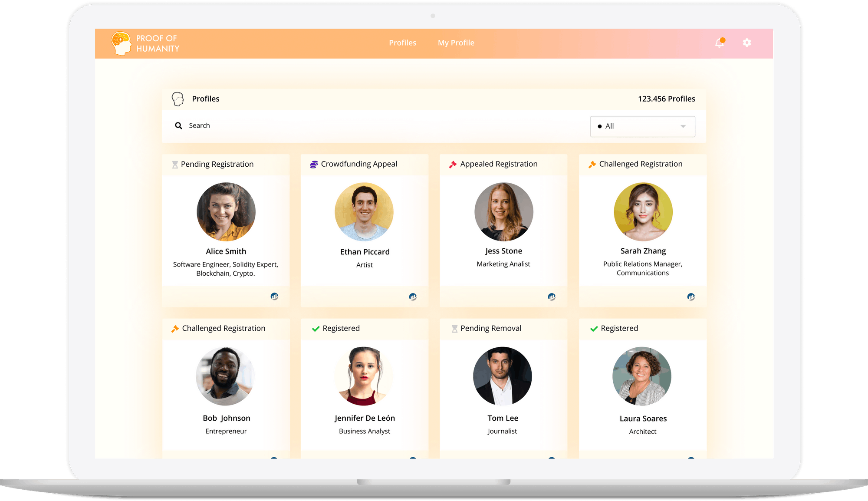This screenshot has width=868, height=501.
Task: Click the Crowdfunding Appeal coins icon
Action: coord(314,164)
